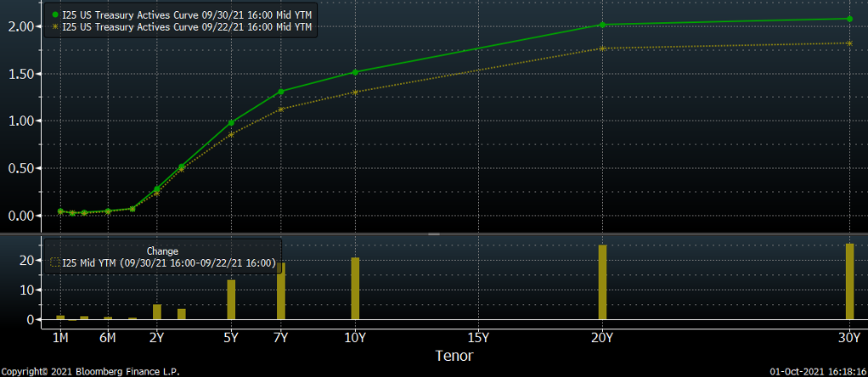Click the 2Y tenor axis label
Viewport: 868px width, 377px height.
pos(156,338)
